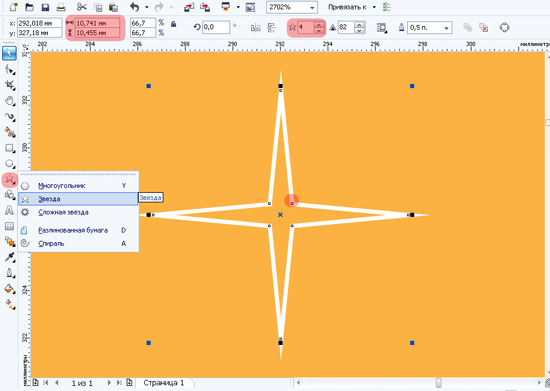
Task: Select the Pan hand tool
Action: click(9, 101)
